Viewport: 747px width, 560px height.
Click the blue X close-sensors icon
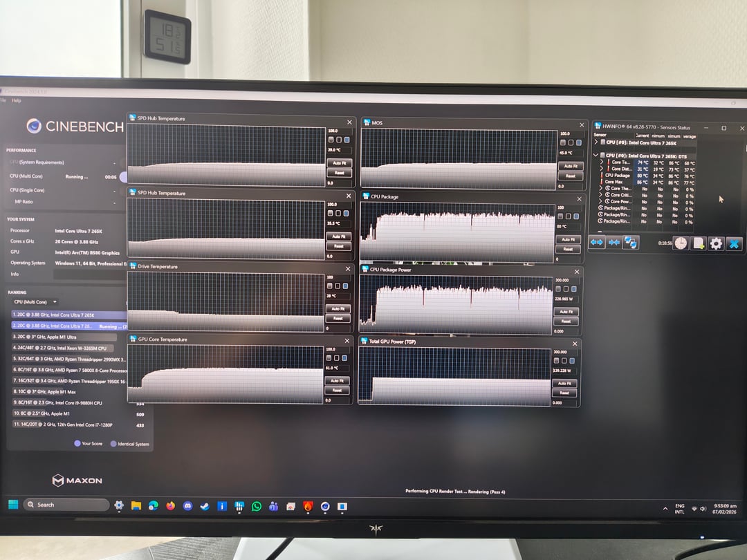click(x=734, y=243)
